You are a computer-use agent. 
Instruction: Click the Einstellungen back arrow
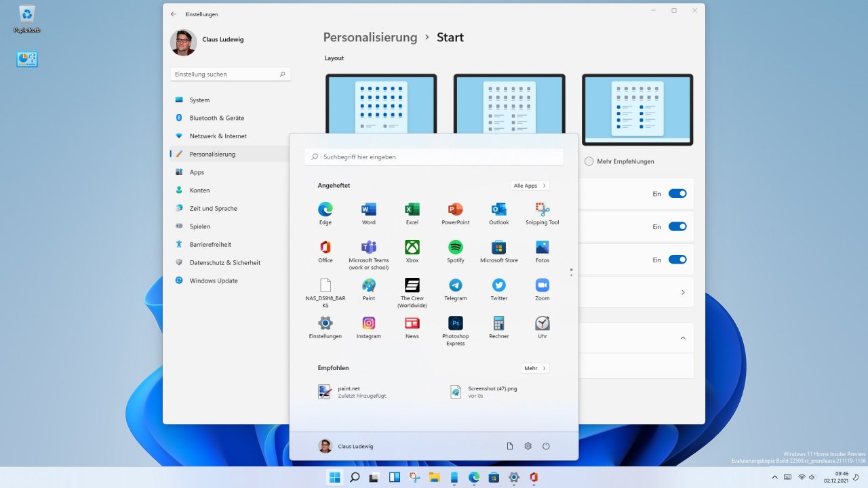tap(174, 14)
